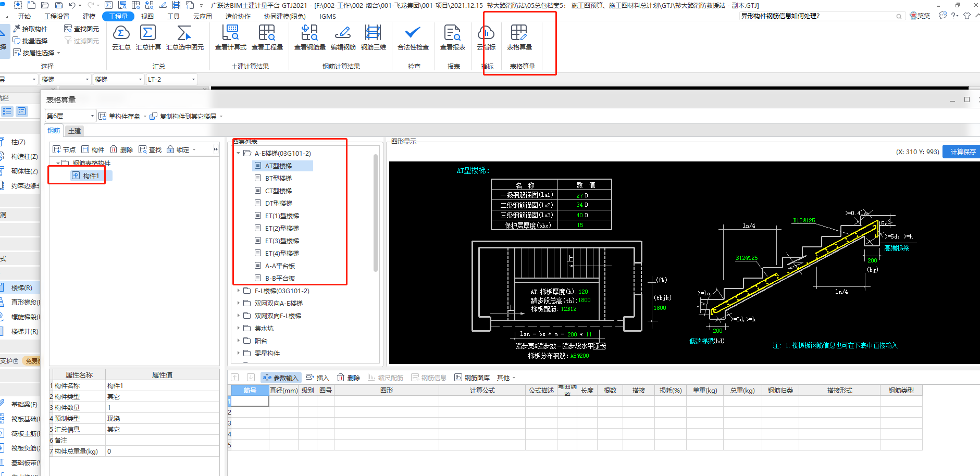Click the 锁定 lock icon
The height and width of the screenshot is (476, 980).
coord(170,149)
